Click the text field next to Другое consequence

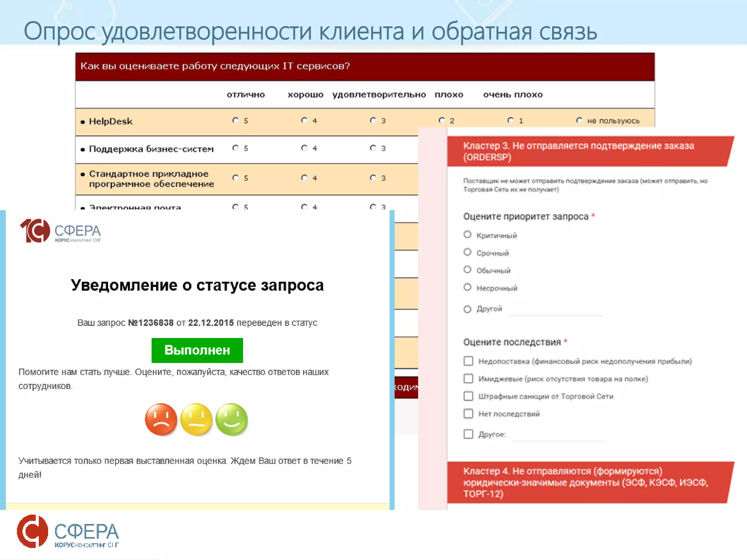pos(558,435)
